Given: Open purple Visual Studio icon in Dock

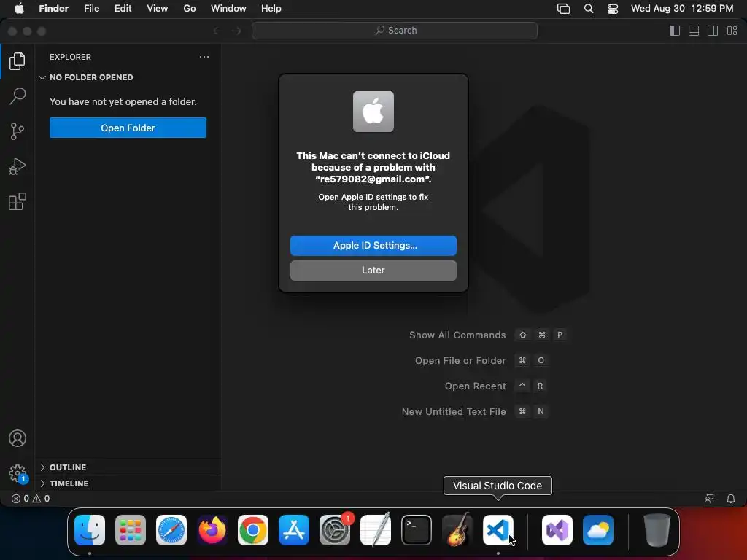Looking at the screenshot, I should click(557, 530).
